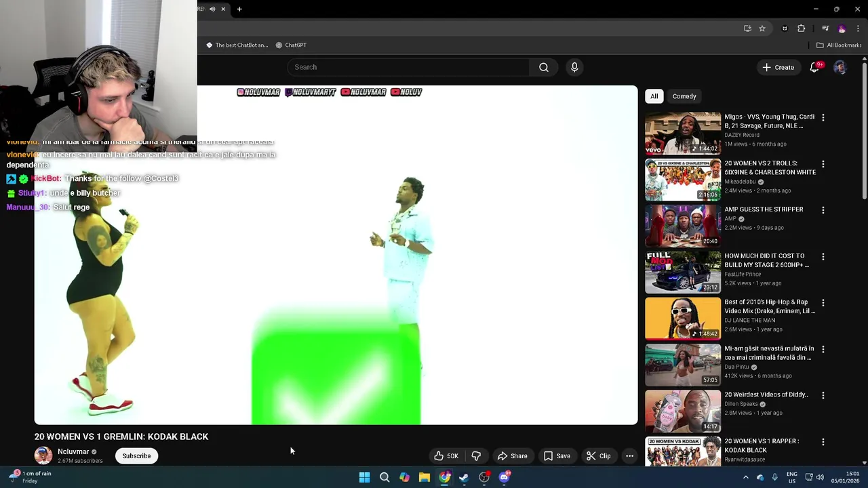Click the main video player
Viewport: 868px width, 488px height.
(336, 255)
